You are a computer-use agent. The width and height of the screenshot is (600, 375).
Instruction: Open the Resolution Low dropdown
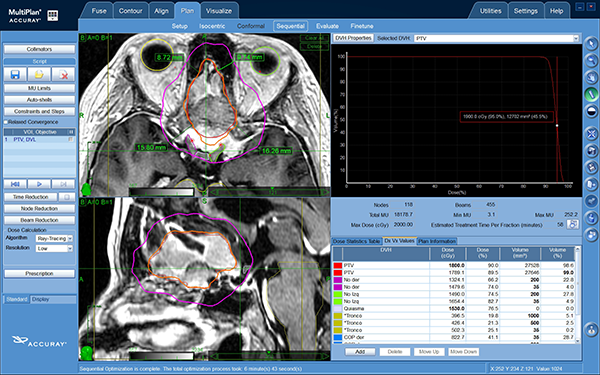coord(54,248)
